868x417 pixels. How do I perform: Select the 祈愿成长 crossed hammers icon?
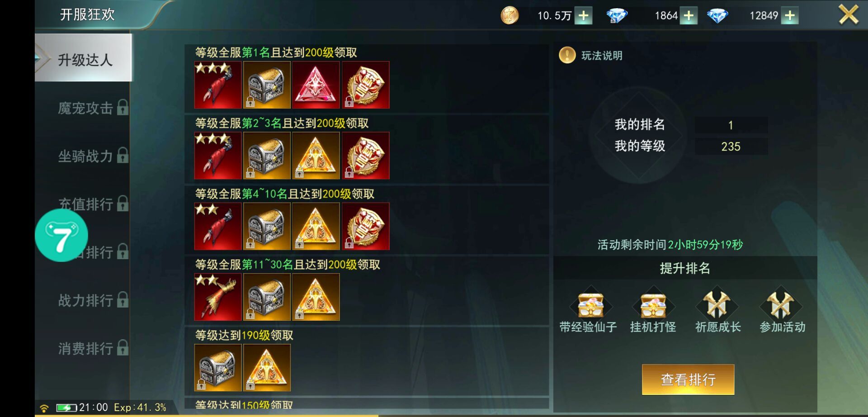point(717,303)
